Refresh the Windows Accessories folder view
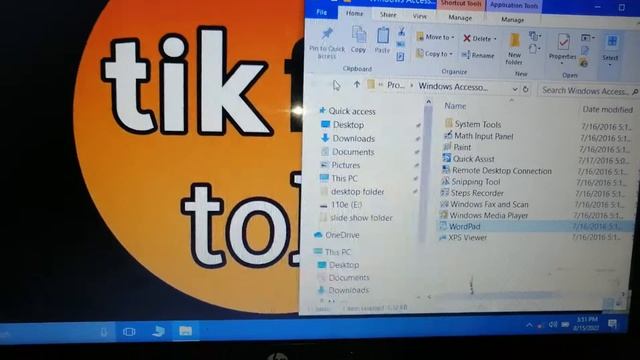 [x=526, y=89]
